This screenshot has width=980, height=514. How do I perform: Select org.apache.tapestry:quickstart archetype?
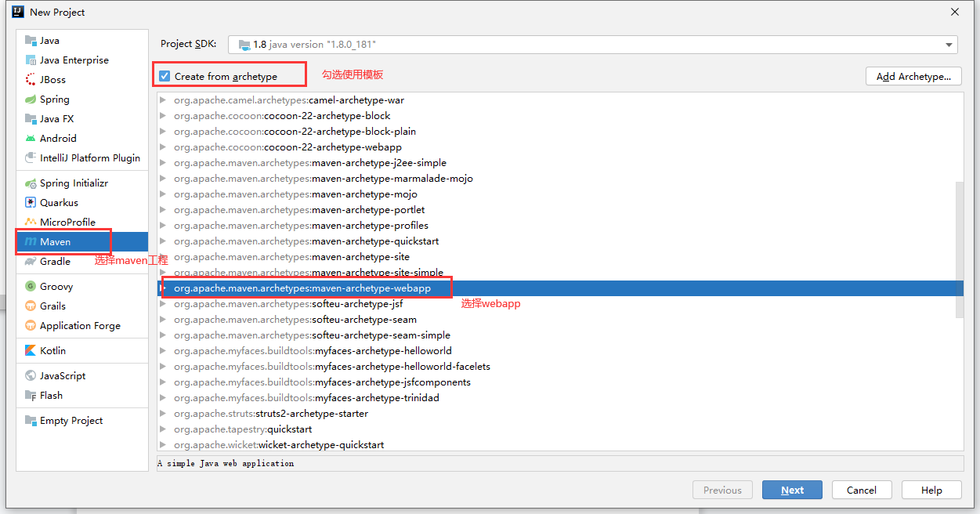click(x=560, y=429)
